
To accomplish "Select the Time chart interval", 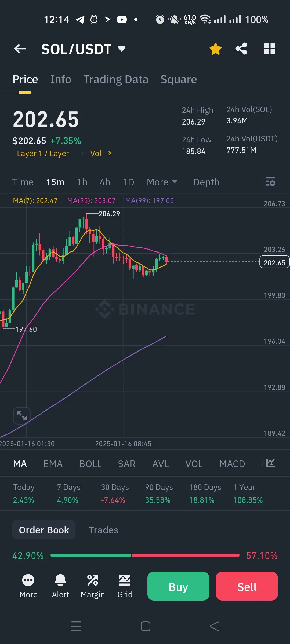I will [x=23, y=182].
